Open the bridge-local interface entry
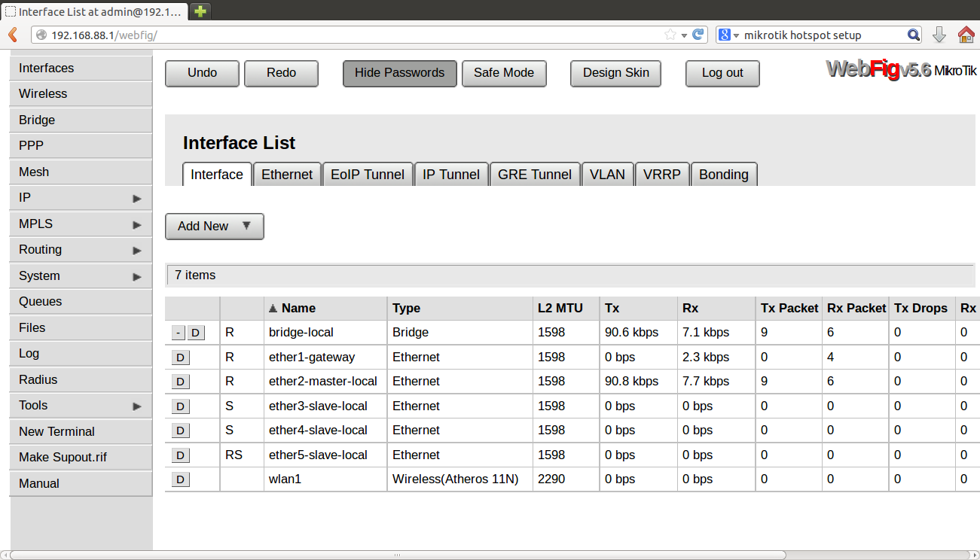This screenshot has height=560, width=980. [x=301, y=333]
